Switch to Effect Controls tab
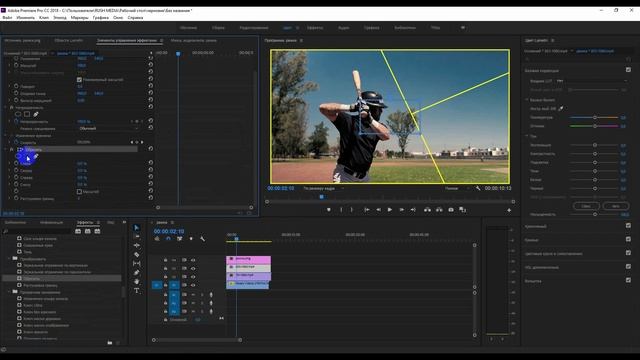Screen dimensions: 640x360 [x=127, y=40]
